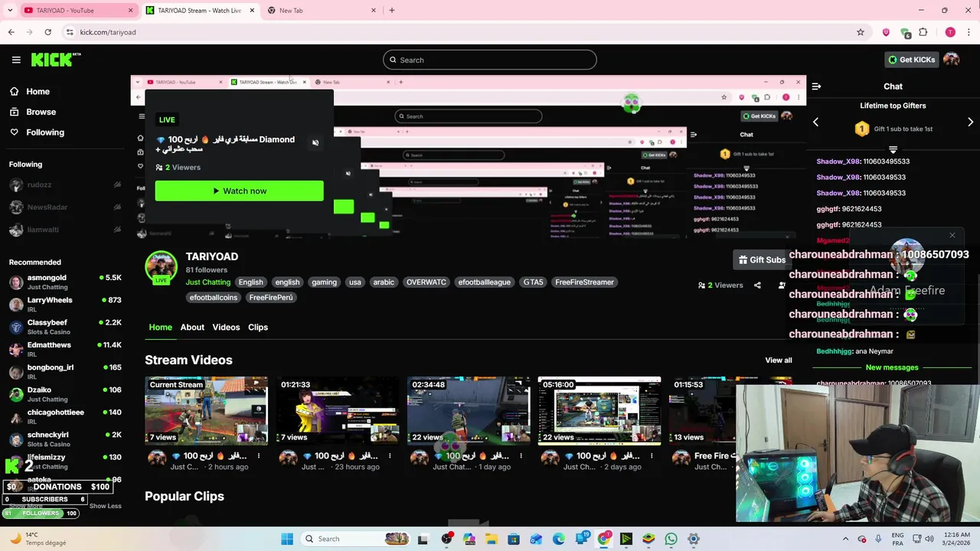Viewport: 980px width, 551px height.
Task: Switch to the channel About tab
Action: pyautogui.click(x=192, y=328)
